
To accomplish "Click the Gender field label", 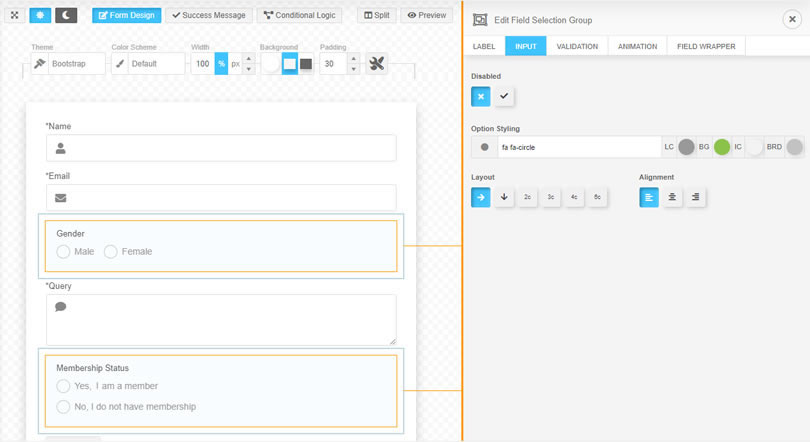I will click(x=70, y=233).
